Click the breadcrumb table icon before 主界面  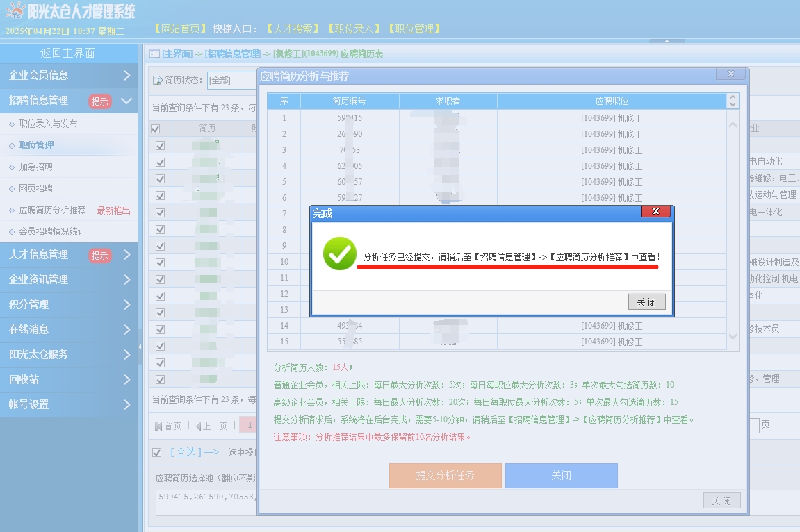point(154,53)
